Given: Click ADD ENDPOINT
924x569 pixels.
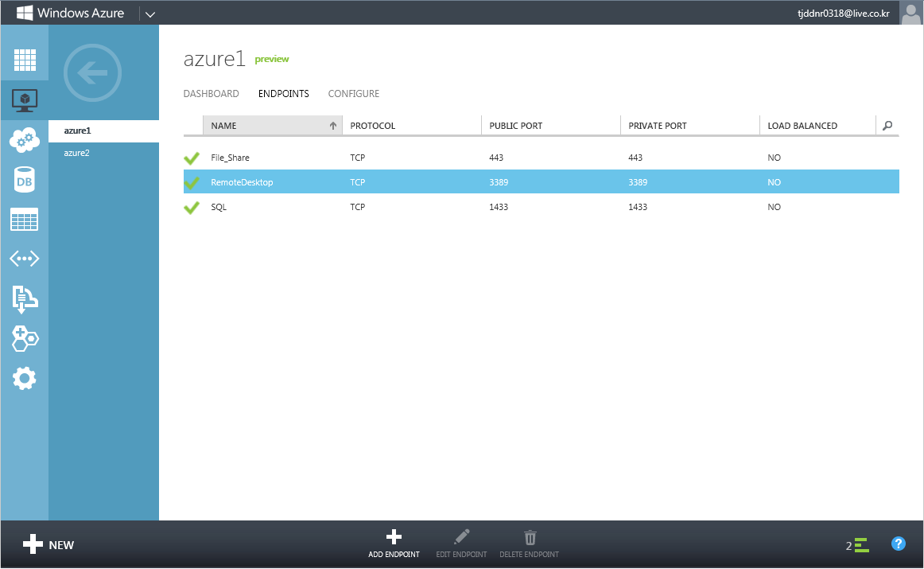Looking at the screenshot, I should pos(394,544).
